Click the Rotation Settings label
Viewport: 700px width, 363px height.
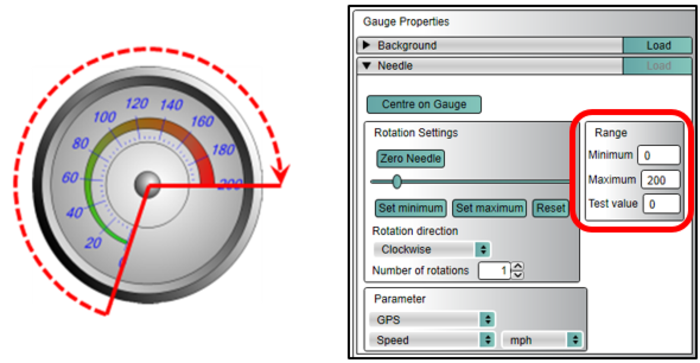pos(416,133)
